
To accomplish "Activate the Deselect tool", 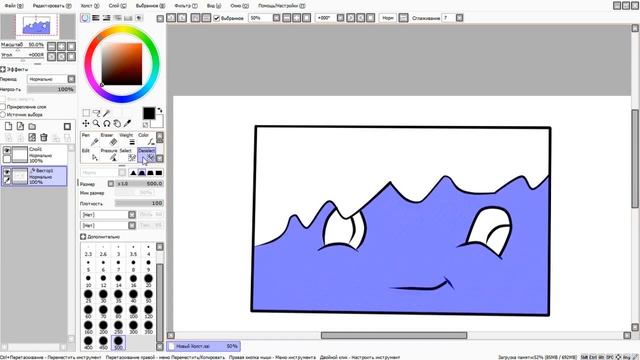I will click(146, 155).
